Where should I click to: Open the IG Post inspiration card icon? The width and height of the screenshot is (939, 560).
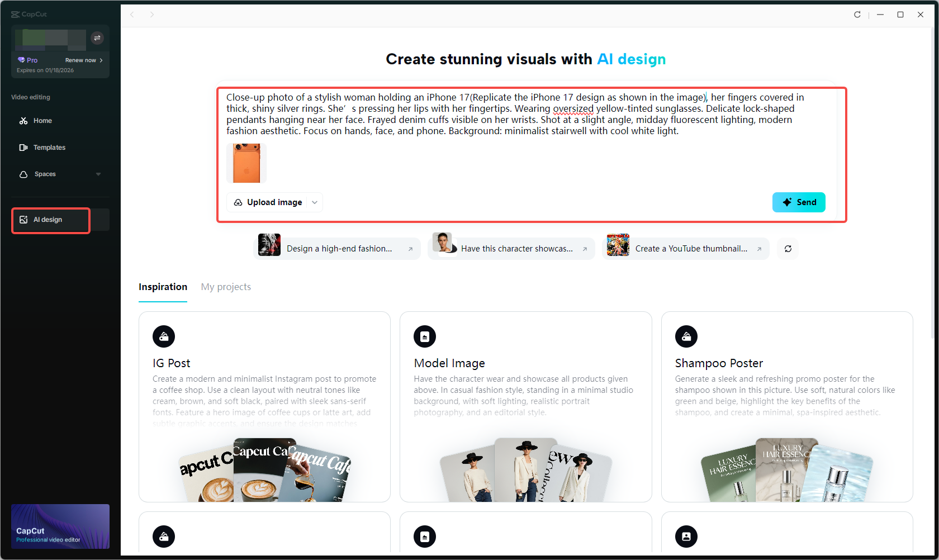pos(163,336)
